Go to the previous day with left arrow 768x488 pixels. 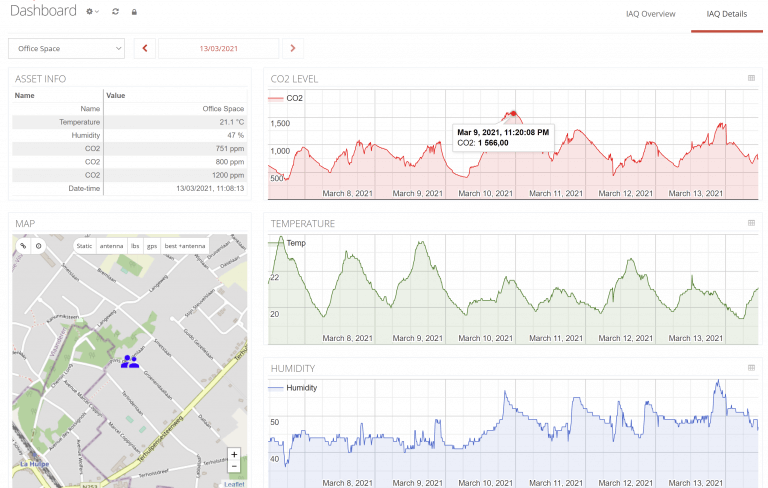click(x=144, y=49)
